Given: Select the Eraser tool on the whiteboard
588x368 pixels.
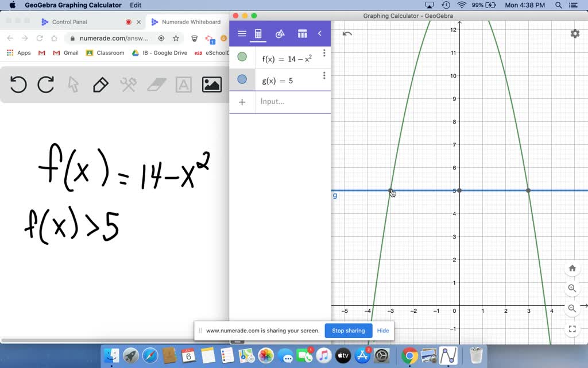Looking at the screenshot, I should [155, 84].
